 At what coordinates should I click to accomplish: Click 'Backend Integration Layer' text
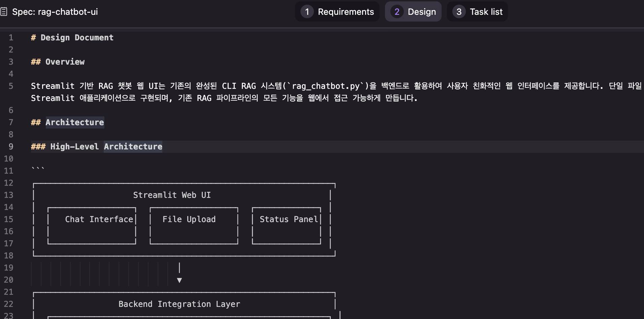pos(179,304)
